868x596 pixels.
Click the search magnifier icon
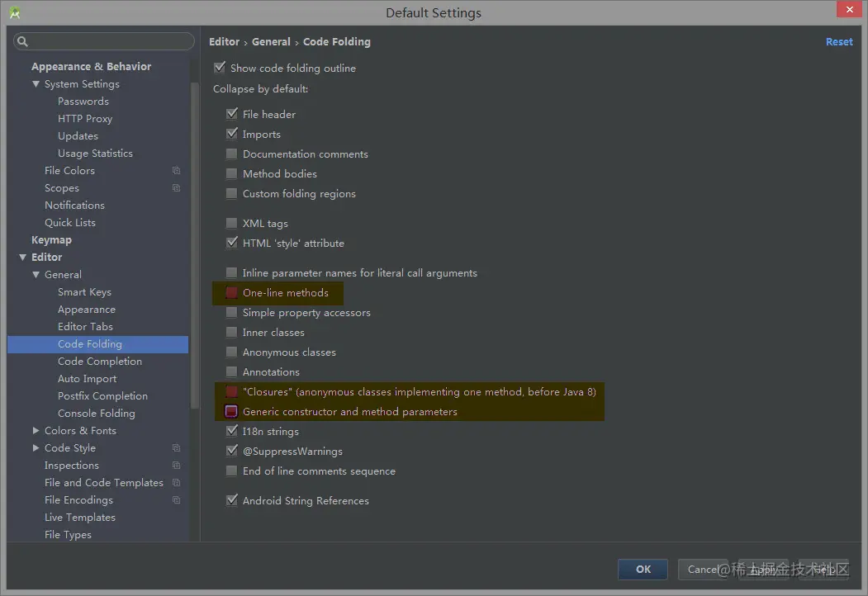click(22, 41)
